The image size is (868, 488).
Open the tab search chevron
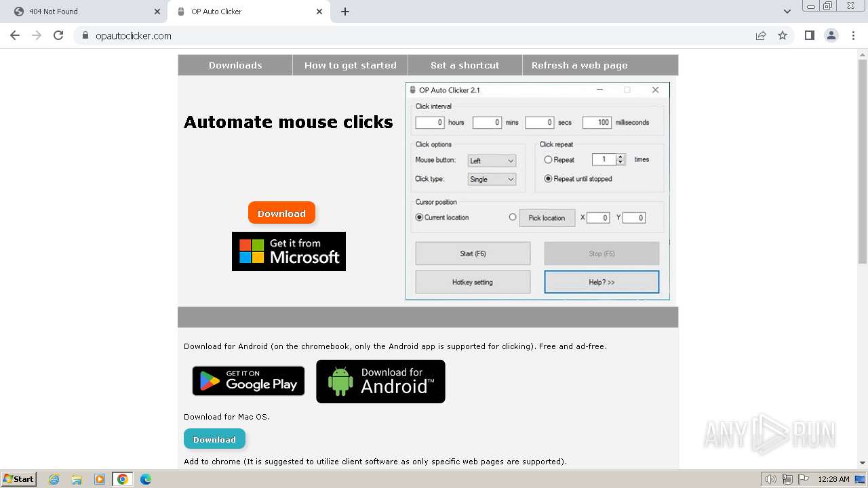pos(787,12)
